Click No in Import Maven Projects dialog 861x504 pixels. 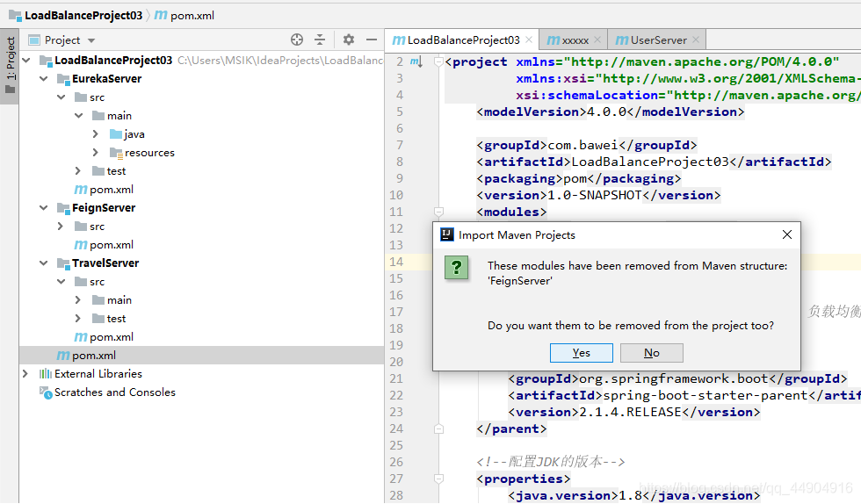[652, 353]
